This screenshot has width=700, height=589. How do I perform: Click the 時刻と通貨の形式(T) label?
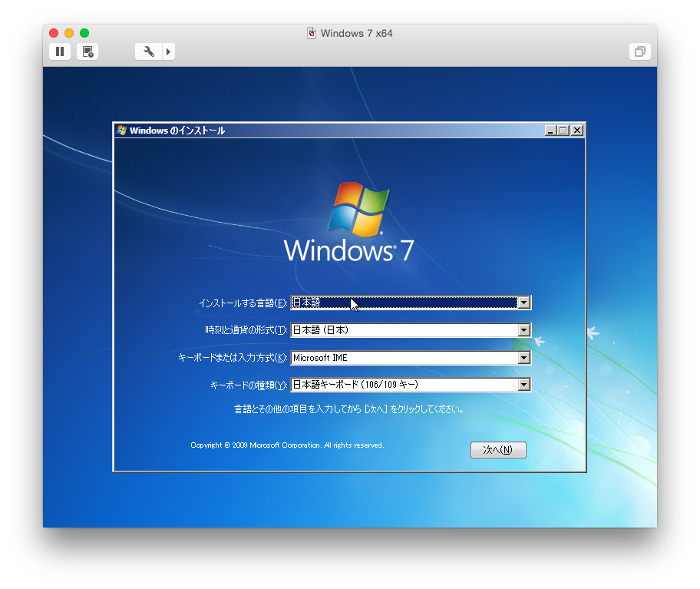pos(246,330)
